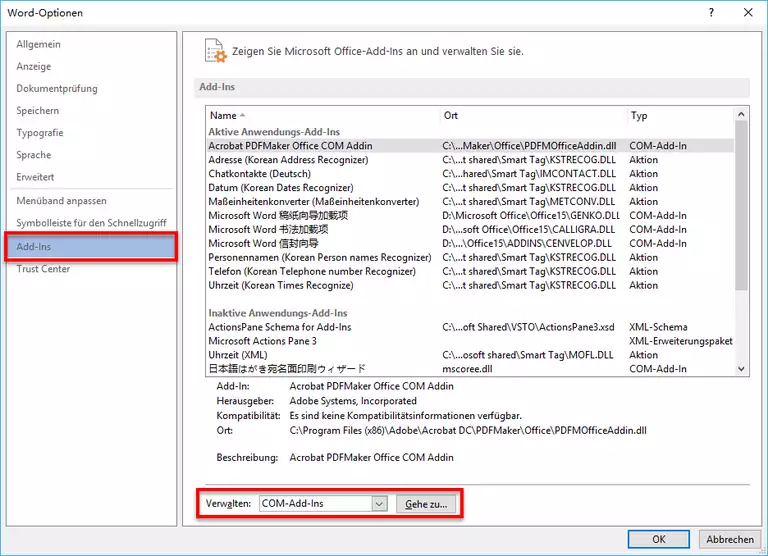Open the Trust Center category
The height and width of the screenshot is (556, 768).
[43, 269]
